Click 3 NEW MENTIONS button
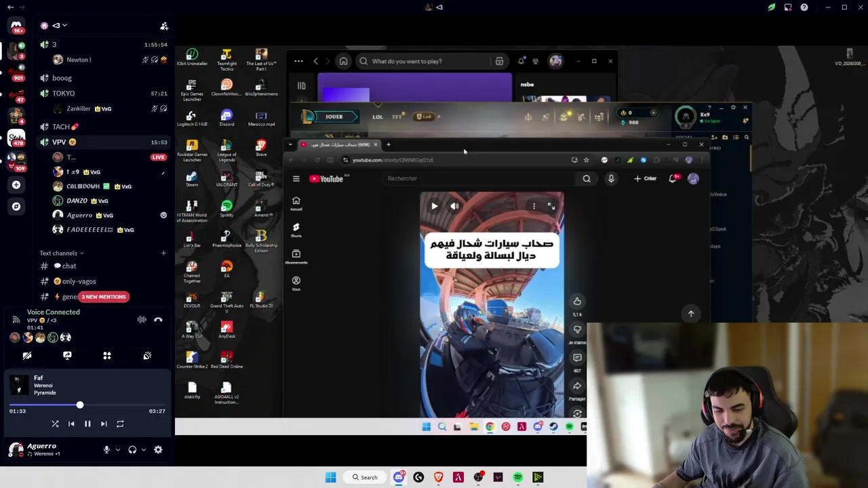Viewport: 868px width, 488px height. pos(104,297)
